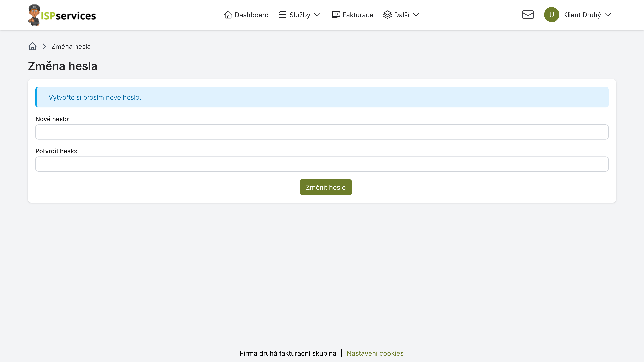Click the Firma druhá fakturační skupina text
Screen dimensions: 644x362
pos(288,353)
